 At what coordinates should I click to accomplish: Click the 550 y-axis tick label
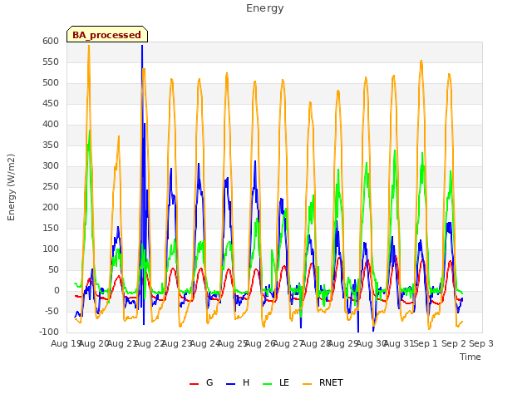[x=51, y=62]
